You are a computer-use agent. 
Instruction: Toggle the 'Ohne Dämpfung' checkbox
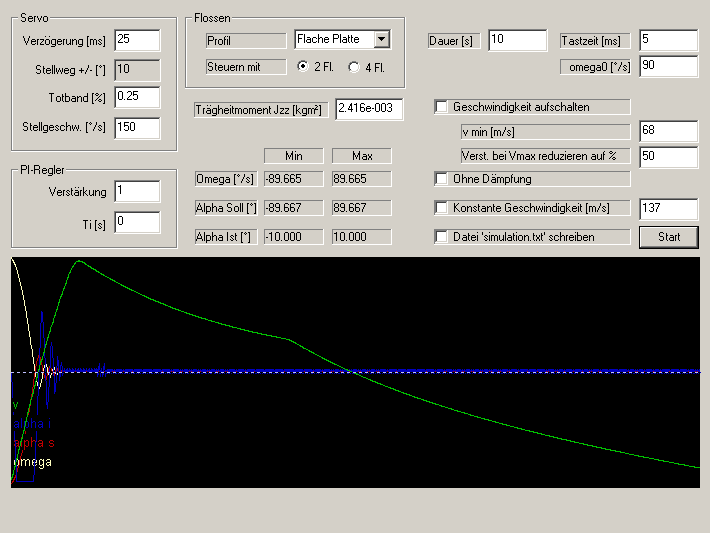tap(442, 179)
